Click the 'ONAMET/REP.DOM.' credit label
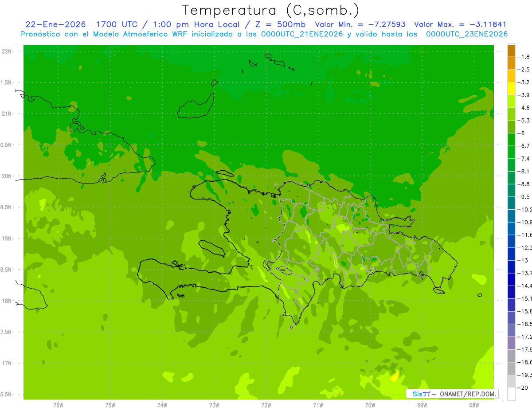532x411 pixels. coord(467,394)
